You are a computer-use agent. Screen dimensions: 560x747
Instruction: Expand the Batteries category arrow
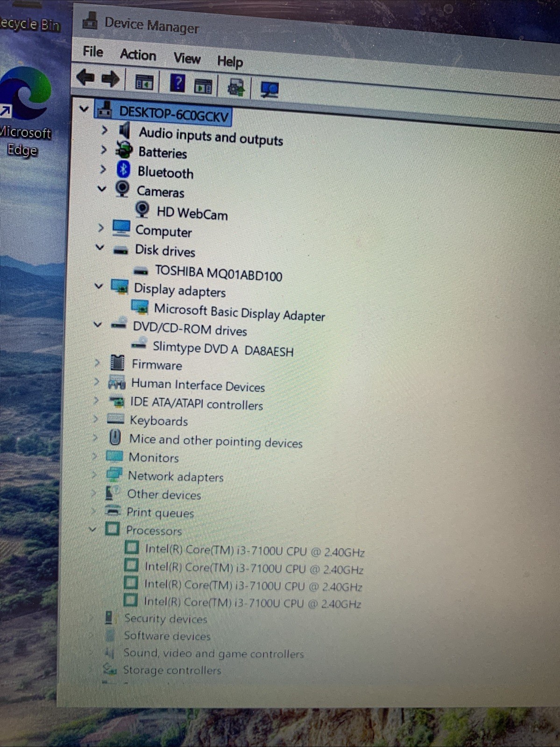click(104, 149)
